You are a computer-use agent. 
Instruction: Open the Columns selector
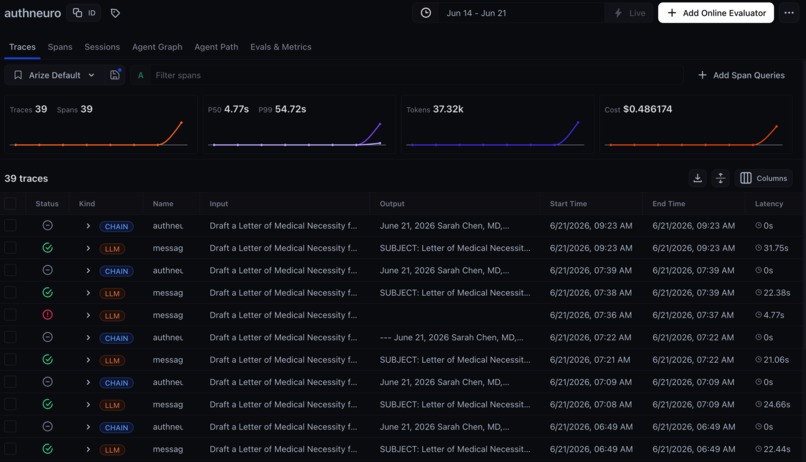763,178
